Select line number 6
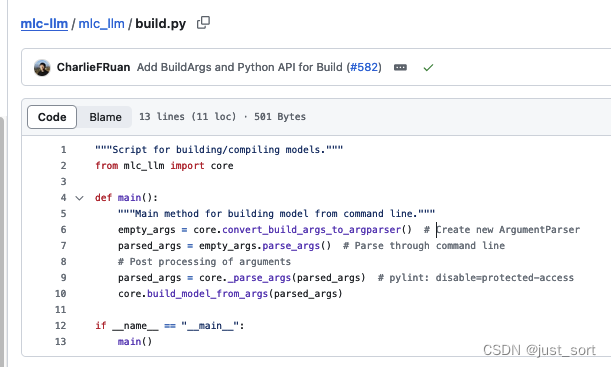 [63, 229]
